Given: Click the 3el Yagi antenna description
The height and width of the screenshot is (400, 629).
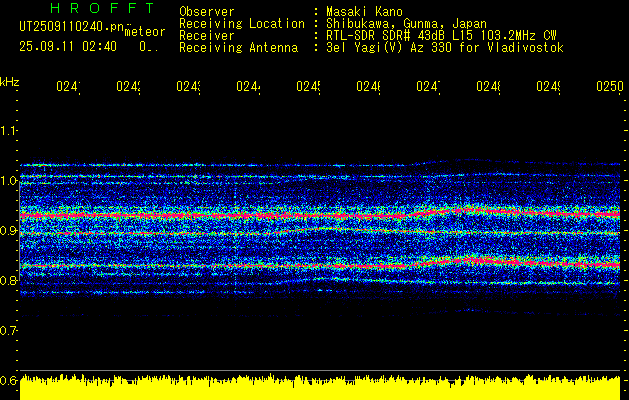Looking at the screenshot, I should pos(445,48).
